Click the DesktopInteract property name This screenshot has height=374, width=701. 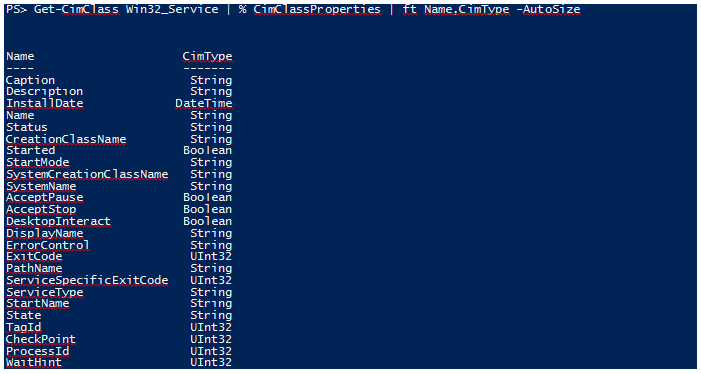click(x=58, y=221)
